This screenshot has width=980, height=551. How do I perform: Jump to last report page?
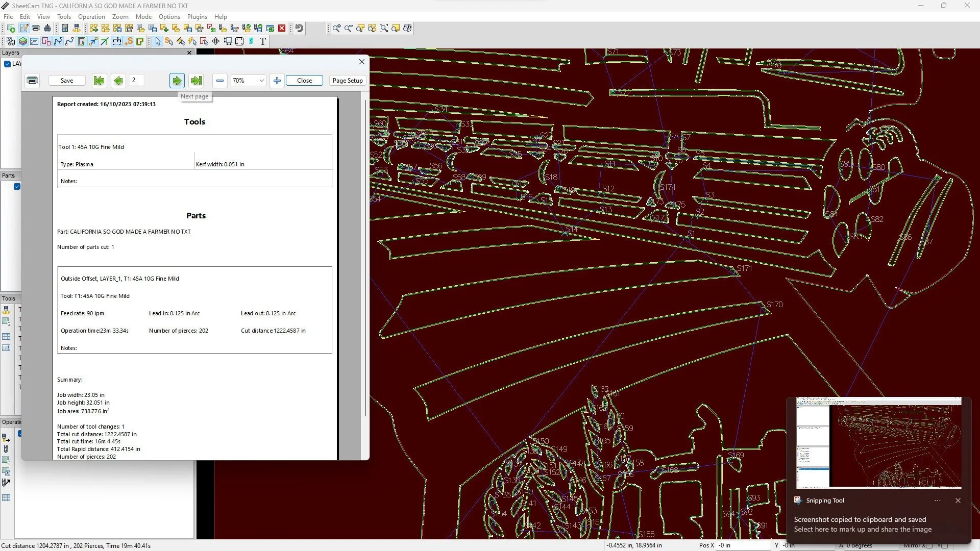(x=196, y=81)
